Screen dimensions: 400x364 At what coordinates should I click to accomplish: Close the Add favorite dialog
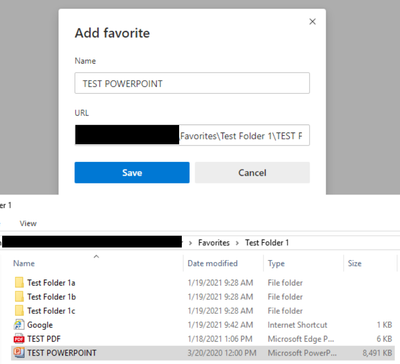312,22
